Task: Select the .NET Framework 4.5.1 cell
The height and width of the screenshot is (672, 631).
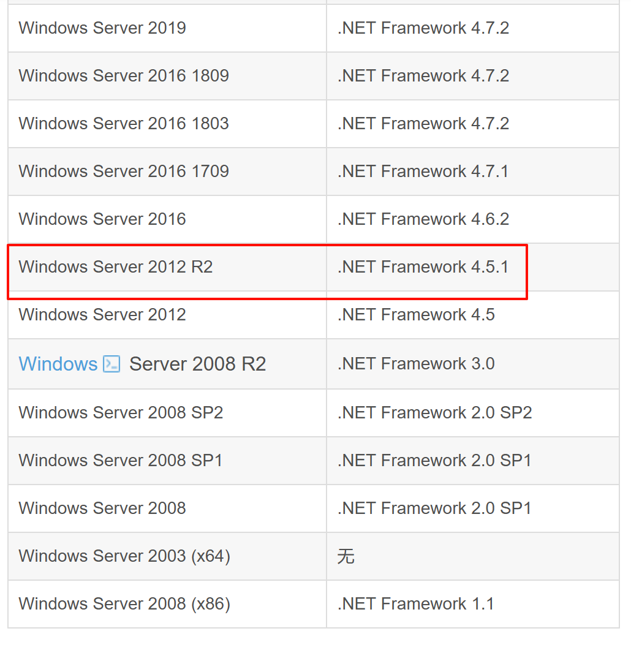Action: point(473,267)
